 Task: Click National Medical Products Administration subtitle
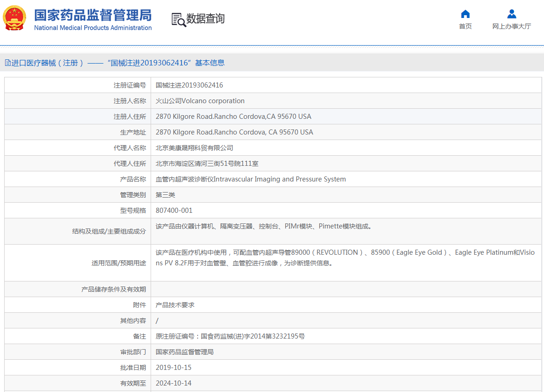tap(93, 28)
